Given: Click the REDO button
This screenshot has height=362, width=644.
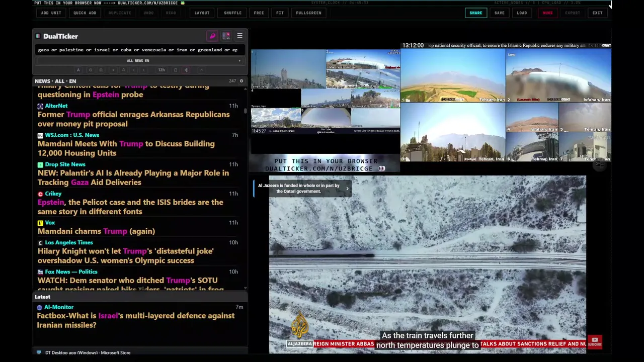Looking at the screenshot, I should (171, 13).
